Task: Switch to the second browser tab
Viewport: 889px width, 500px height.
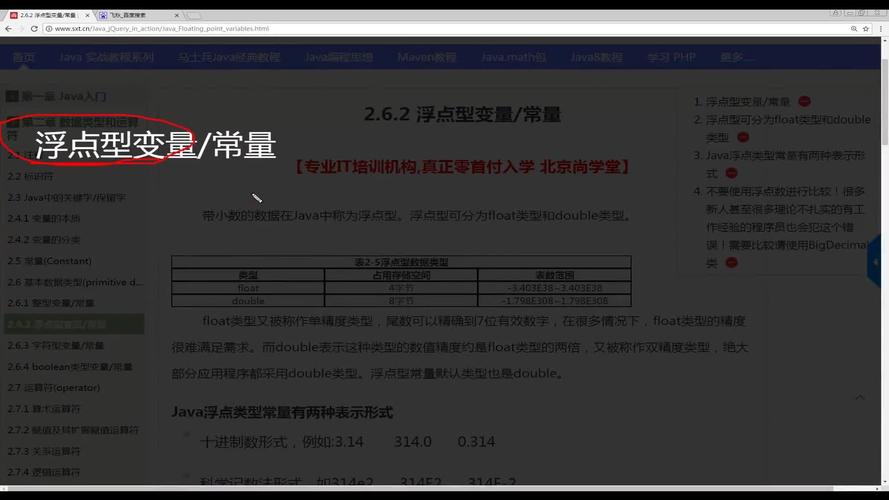Action: pos(139,15)
